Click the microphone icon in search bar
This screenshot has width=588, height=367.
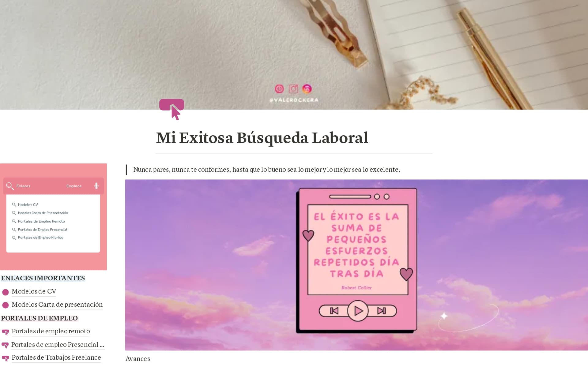click(96, 186)
